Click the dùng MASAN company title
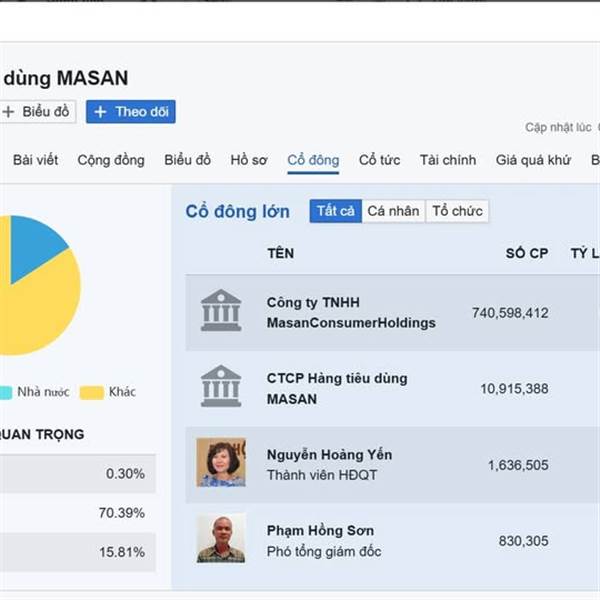 click(66, 78)
